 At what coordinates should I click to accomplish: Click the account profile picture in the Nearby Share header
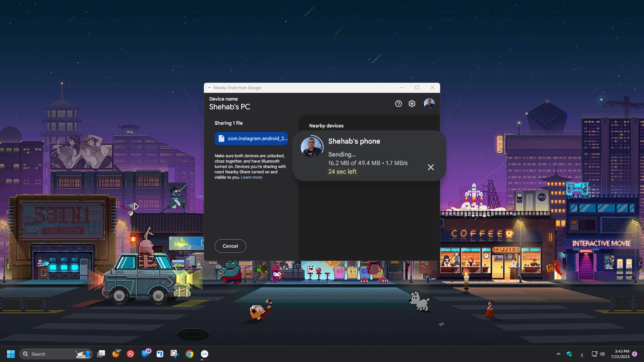pyautogui.click(x=429, y=104)
